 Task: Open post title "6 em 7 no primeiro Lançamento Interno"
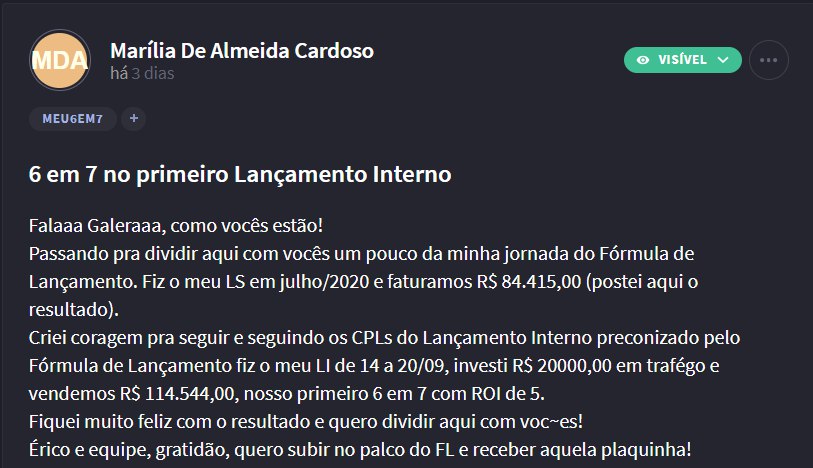[x=240, y=174]
